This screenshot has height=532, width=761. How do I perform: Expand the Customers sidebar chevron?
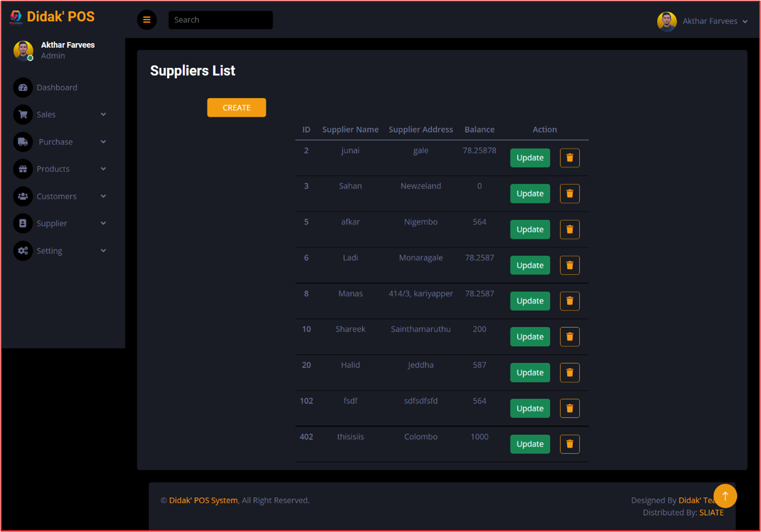click(103, 196)
